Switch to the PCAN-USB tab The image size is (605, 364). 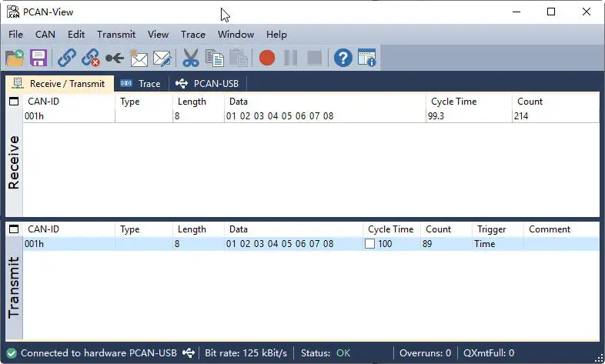pyautogui.click(x=207, y=83)
